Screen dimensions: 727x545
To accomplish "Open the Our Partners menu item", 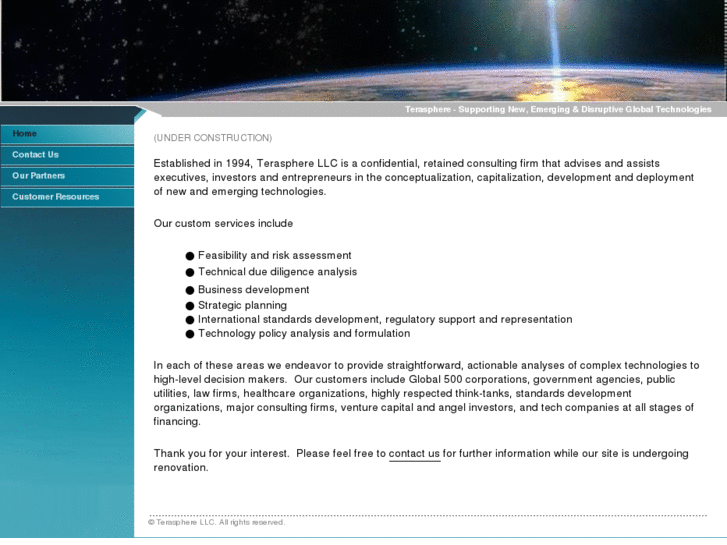I will [67, 176].
